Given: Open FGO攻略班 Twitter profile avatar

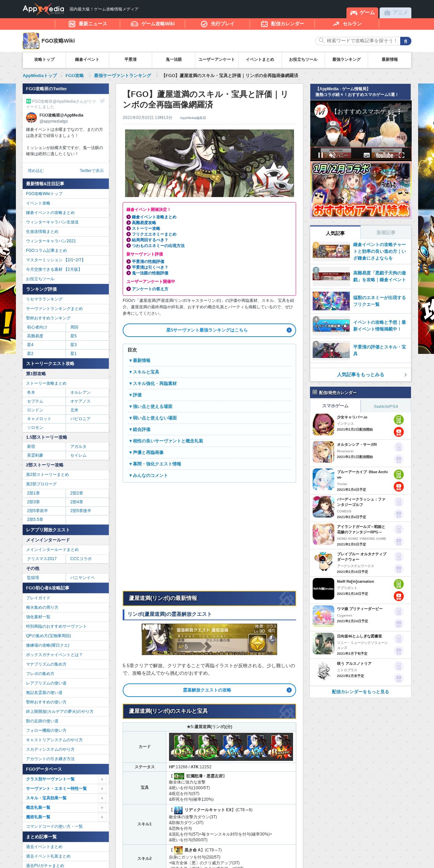Looking at the screenshot, I should click(x=31, y=118).
